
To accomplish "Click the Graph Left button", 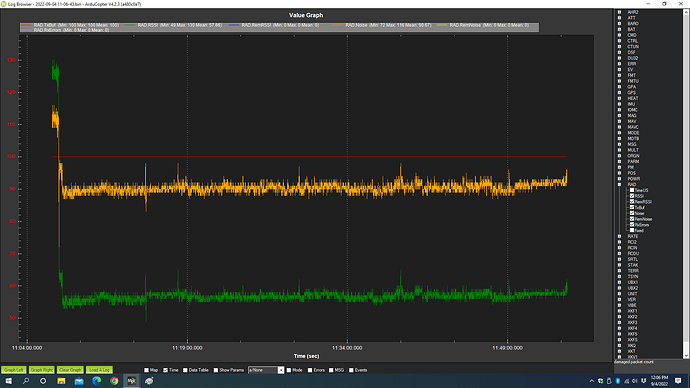I will point(14,370).
